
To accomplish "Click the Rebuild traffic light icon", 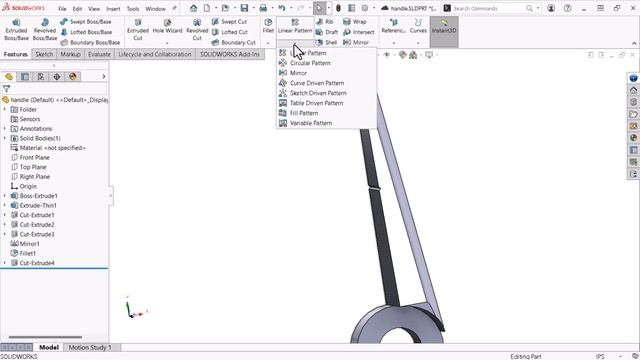I will (x=338, y=8).
